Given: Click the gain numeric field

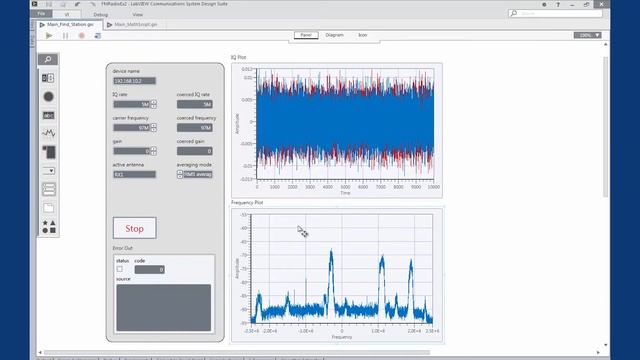Looking at the screenshot, I should pos(132,151).
